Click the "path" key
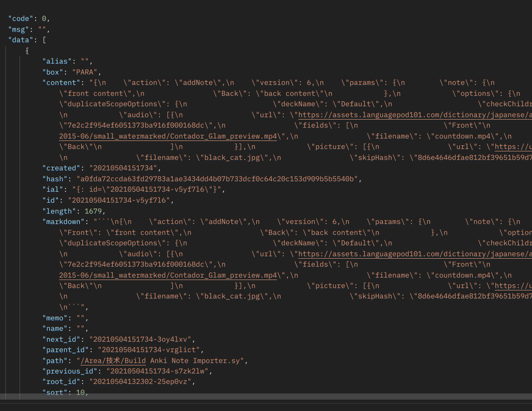 click(x=55, y=361)
